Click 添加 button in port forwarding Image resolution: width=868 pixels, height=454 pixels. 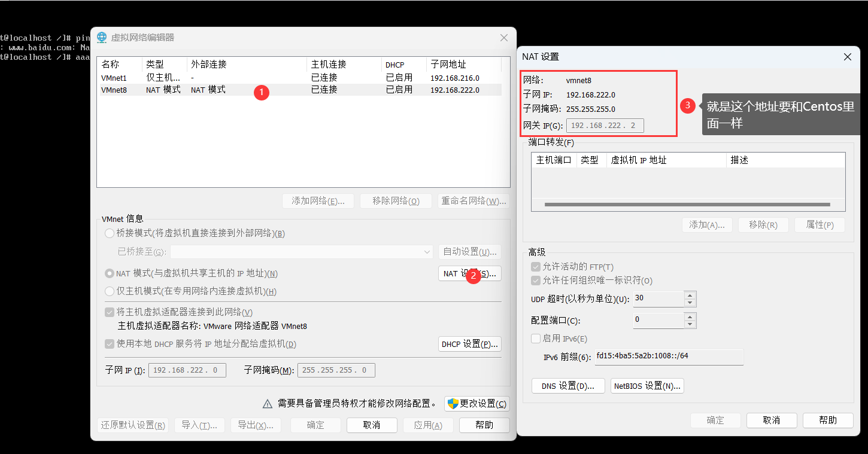707,225
